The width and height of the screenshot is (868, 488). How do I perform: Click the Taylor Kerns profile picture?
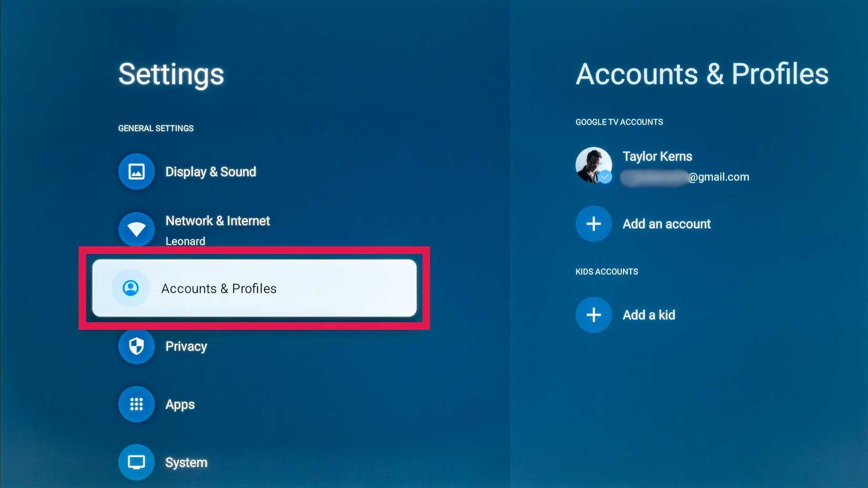coord(592,164)
